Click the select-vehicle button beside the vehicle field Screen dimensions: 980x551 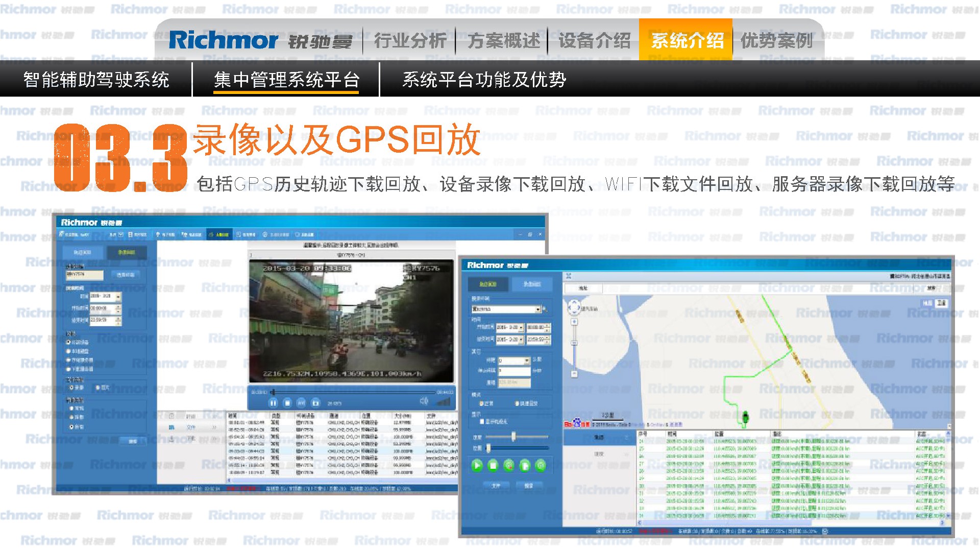[x=126, y=275]
